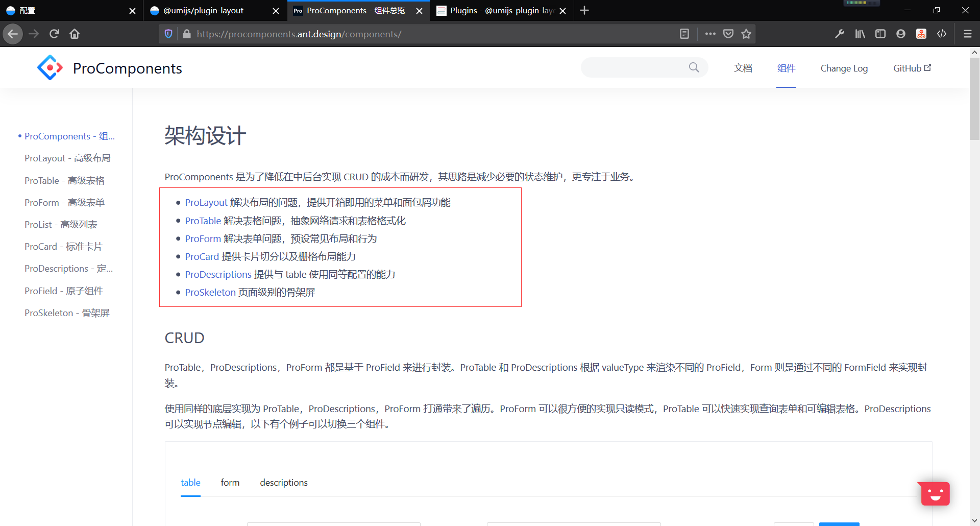This screenshot has width=980, height=526.
Task: Open a new browser tab
Action: (584, 10)
